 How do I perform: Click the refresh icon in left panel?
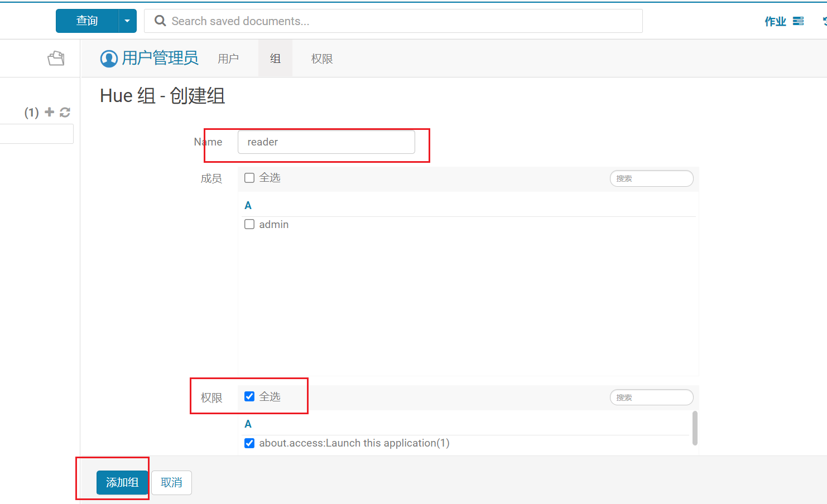pyautogui.click(x=65, y=112)
